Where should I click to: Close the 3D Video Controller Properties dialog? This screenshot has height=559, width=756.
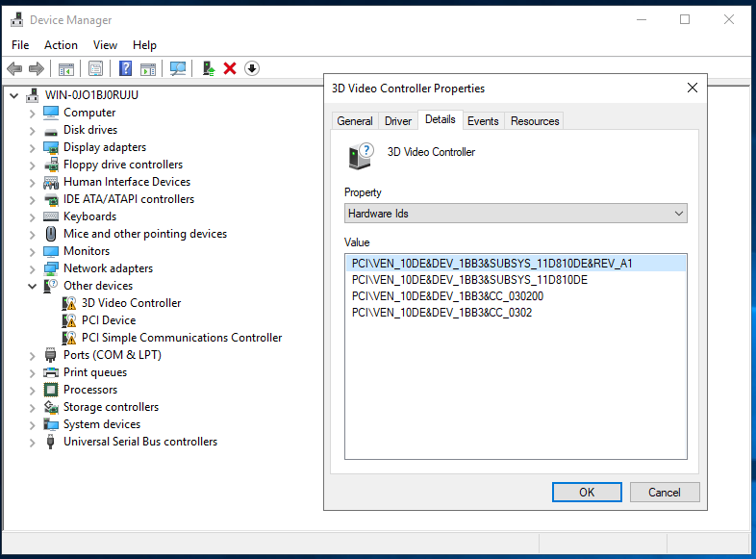point(693,88)
